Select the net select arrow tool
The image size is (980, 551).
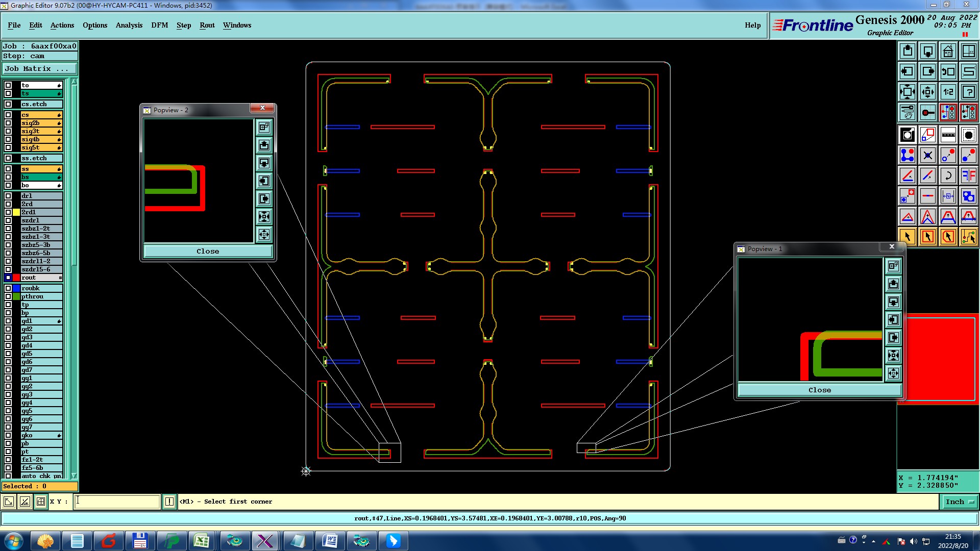(968, 237)
